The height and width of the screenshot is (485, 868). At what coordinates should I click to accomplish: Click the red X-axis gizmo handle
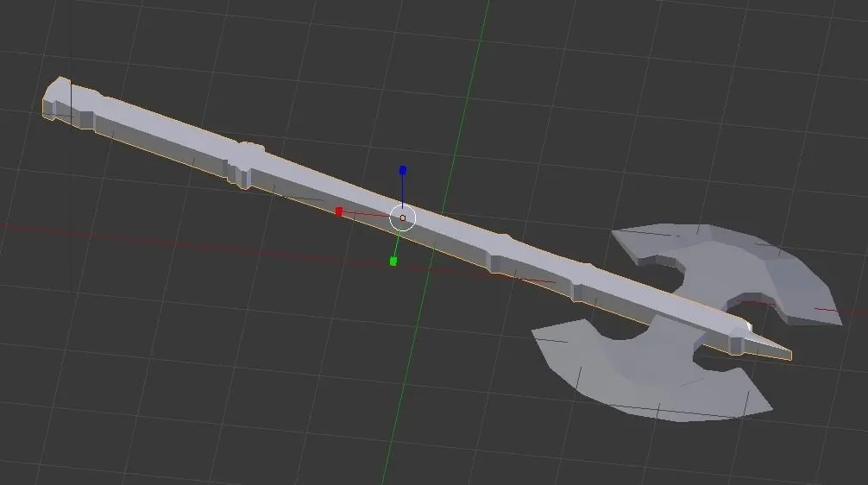[x=339, y=211]
